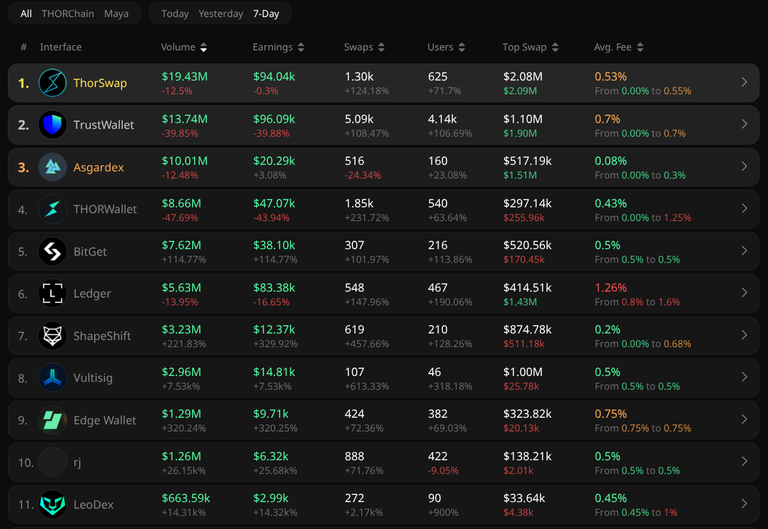Click the blank rj avatar icon

point(52,462)
